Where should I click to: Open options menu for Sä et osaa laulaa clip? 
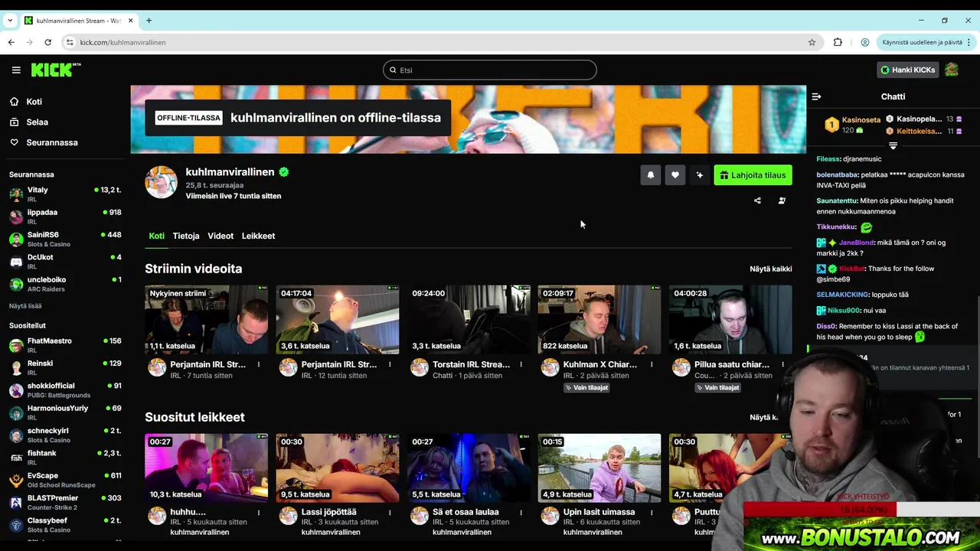pos(521,513)
